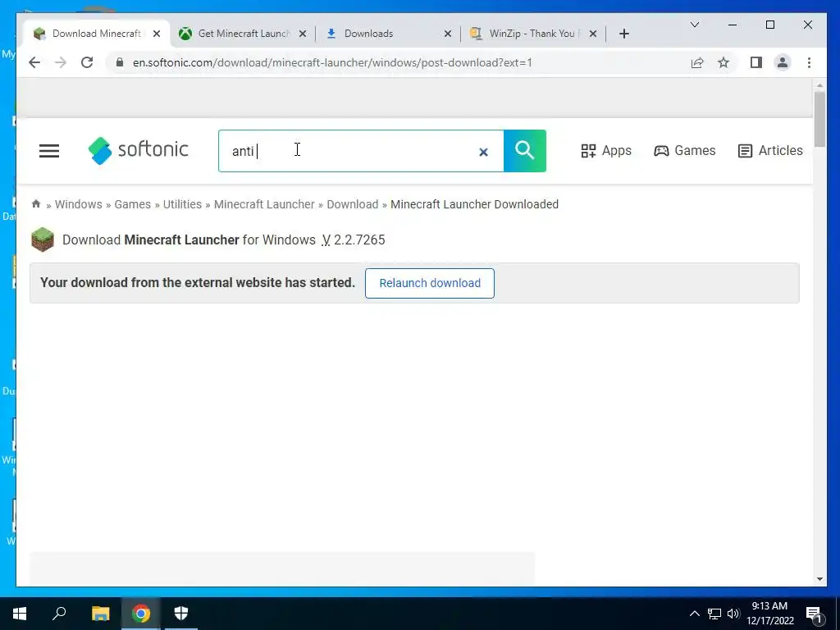840x630 pixels.
Task: Open the Chrome profile icon
Action: pos(783,62)
